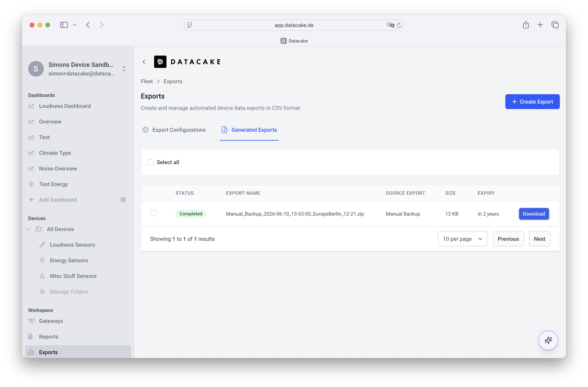Open dashboard settings gear icon
Image resolution: width=588 pixels, height=387 pixels.
[x=123, y=200]
